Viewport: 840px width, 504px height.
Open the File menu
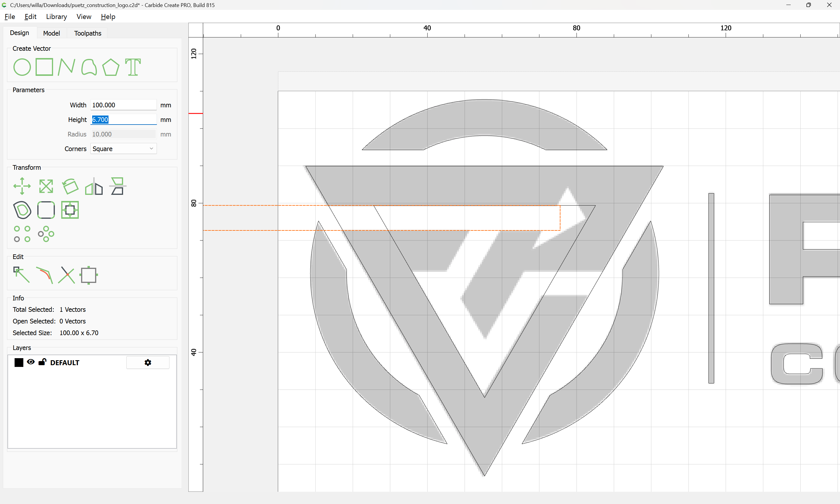(10, 17)
